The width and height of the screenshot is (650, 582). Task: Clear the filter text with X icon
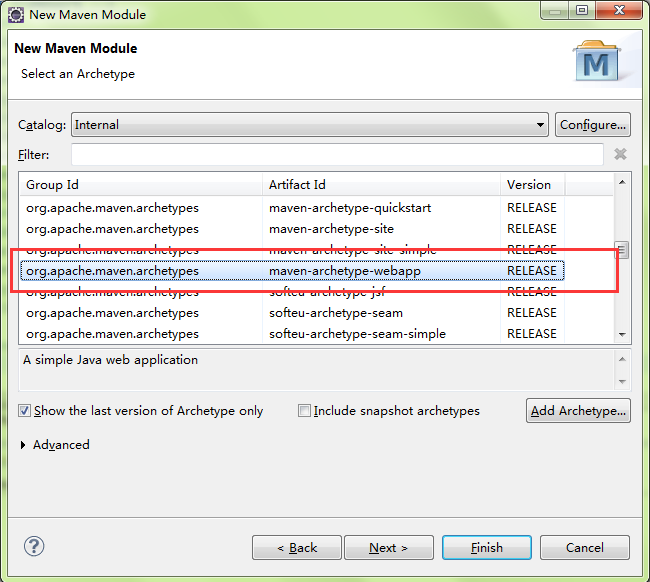point(620,154)
